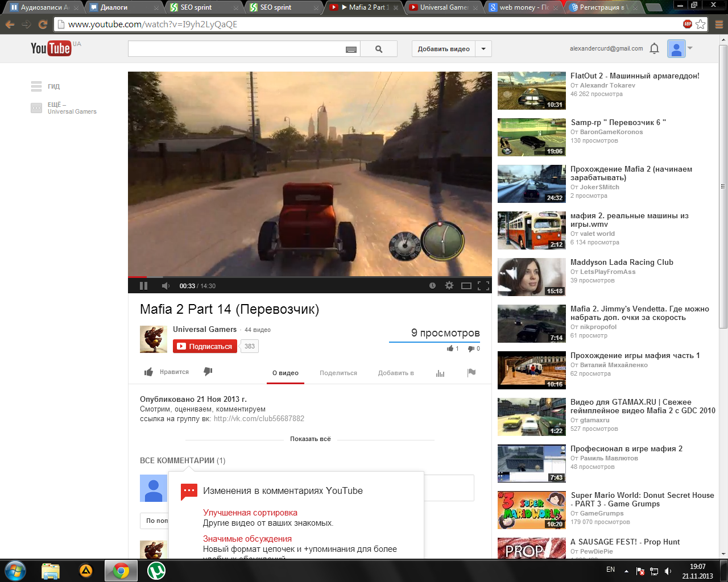Open Професионал в игре мафия 2 video
The image size is (728, 582).
click(626, 448)
